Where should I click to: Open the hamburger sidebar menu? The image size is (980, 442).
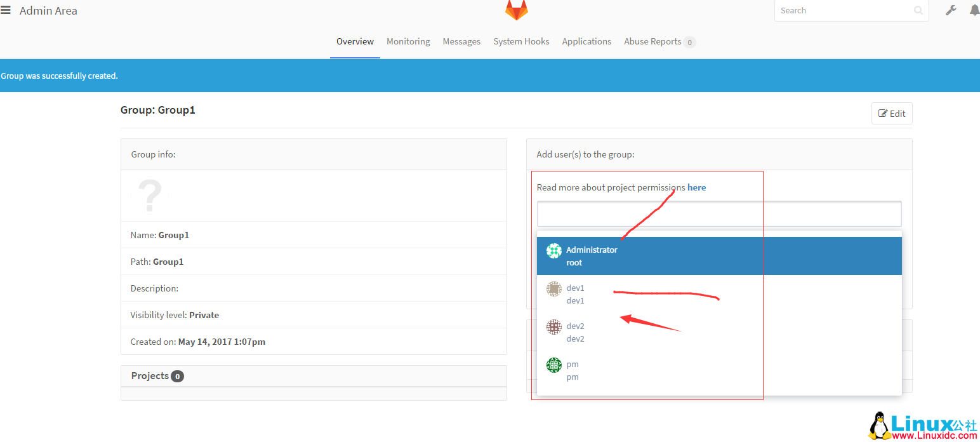6,10
